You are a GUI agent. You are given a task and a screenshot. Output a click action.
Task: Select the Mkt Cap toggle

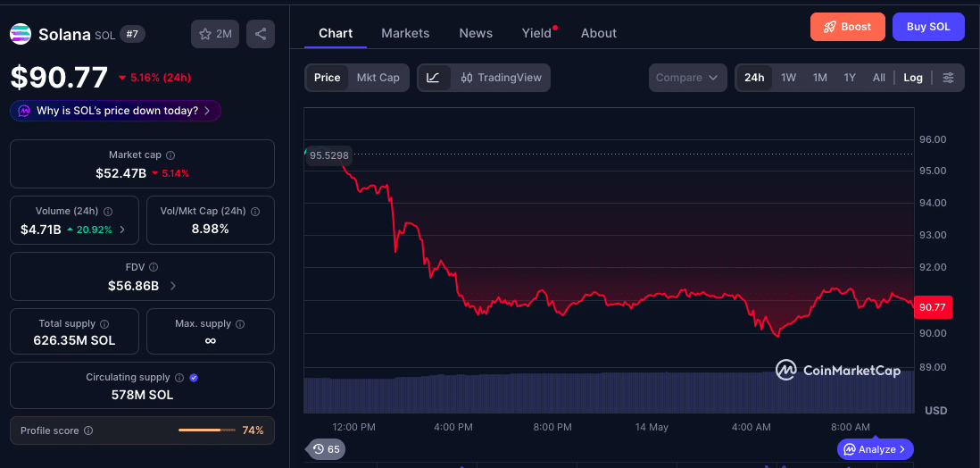point(378,78)
